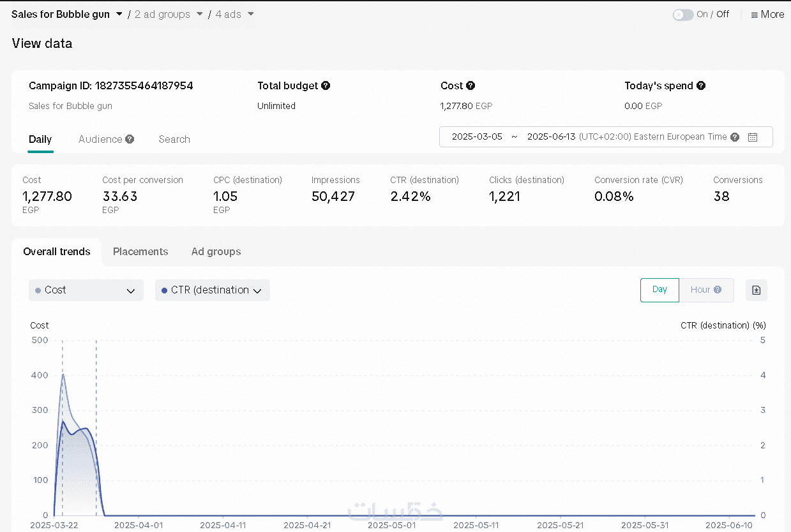Open the CTR (destination) metric dropdown
This screenshot has width=791, height=532.
coord(213,290)
